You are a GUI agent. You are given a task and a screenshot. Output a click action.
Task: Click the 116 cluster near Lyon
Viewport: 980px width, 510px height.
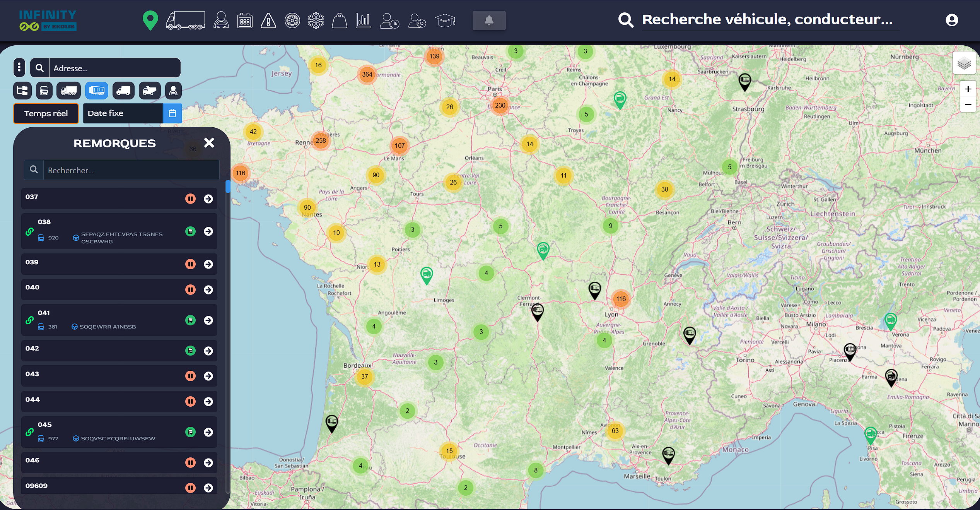click(621, 299)
